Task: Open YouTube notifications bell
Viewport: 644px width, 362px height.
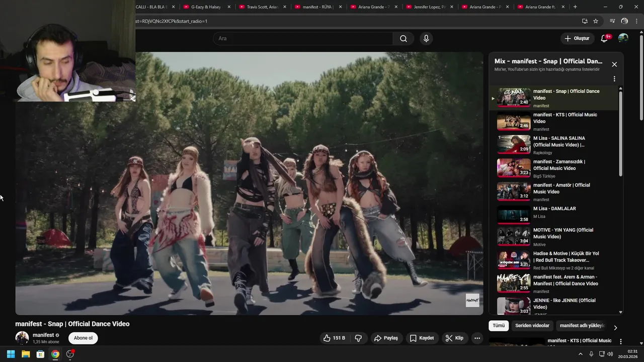Action: [x=604, y=39]
